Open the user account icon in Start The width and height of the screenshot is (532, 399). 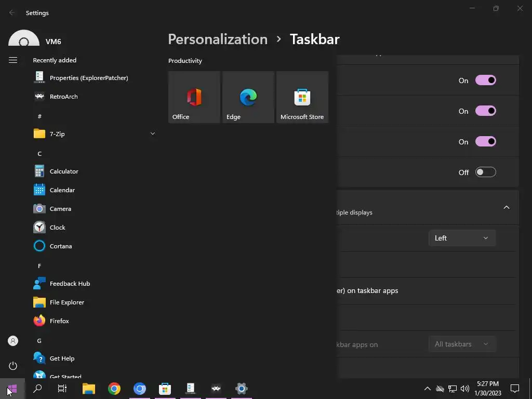(13, 341)
